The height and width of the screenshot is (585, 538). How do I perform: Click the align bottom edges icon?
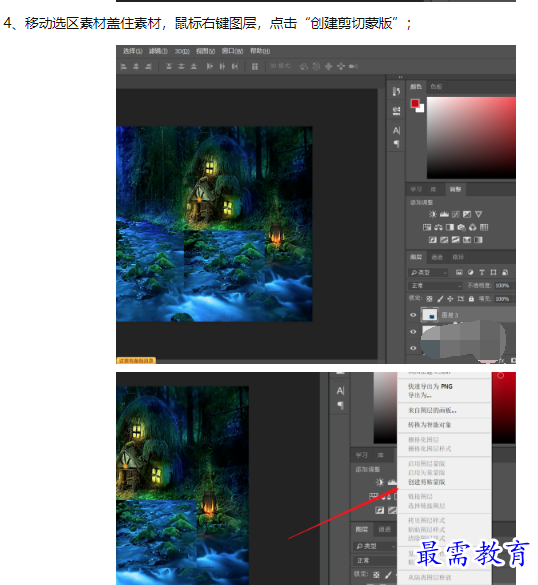(x=194, y=66)
